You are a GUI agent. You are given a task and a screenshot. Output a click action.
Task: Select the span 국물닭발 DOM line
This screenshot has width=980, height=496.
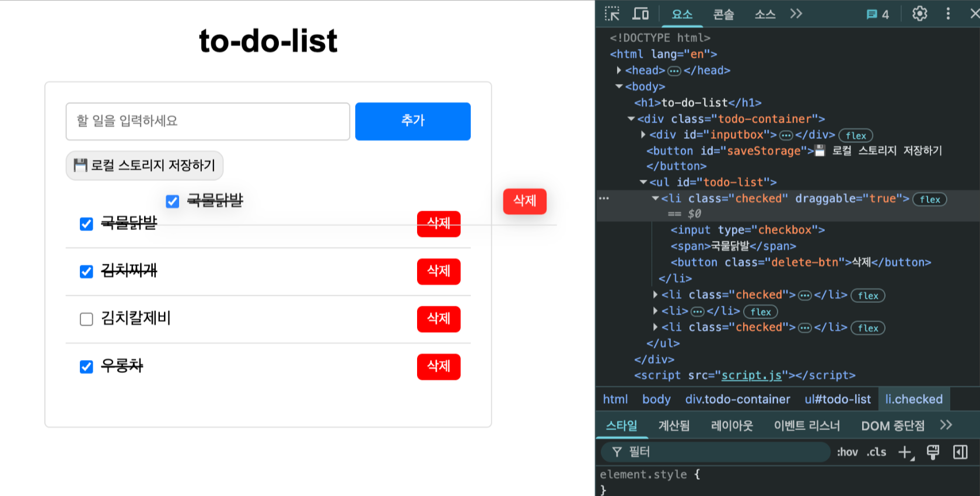point(733,246)
